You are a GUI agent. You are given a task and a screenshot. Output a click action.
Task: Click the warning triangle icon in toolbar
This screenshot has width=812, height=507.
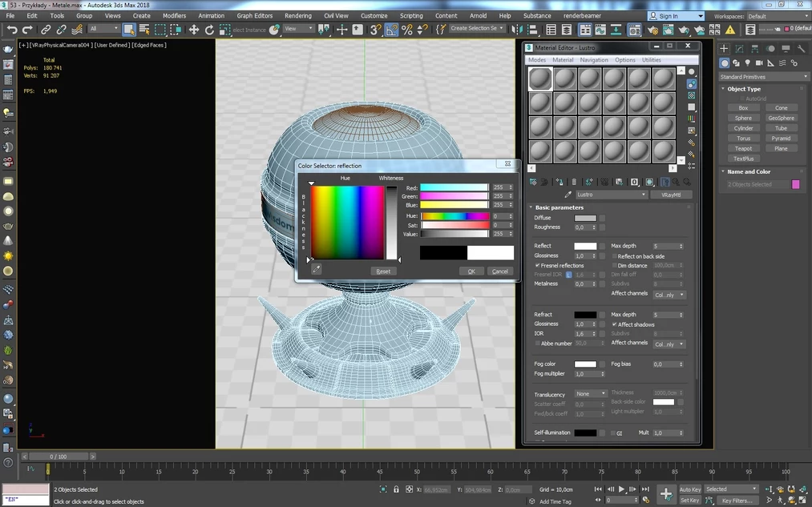click(x=730, y=30)
